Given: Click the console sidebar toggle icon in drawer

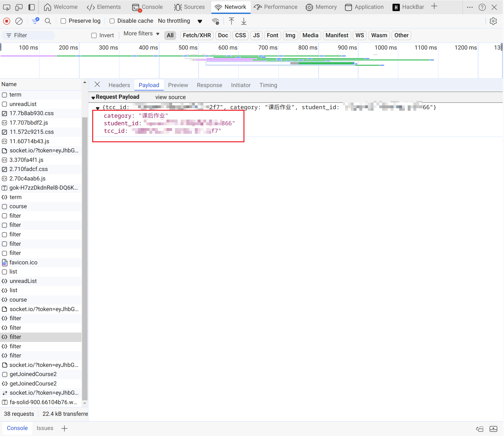Looking at the screenshot, I should (480, 429).
